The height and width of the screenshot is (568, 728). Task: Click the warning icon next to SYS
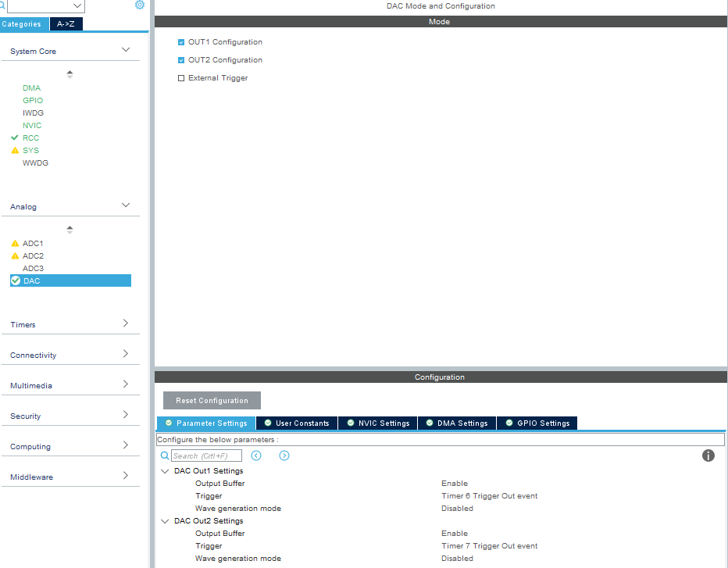[x=15, y=151]
